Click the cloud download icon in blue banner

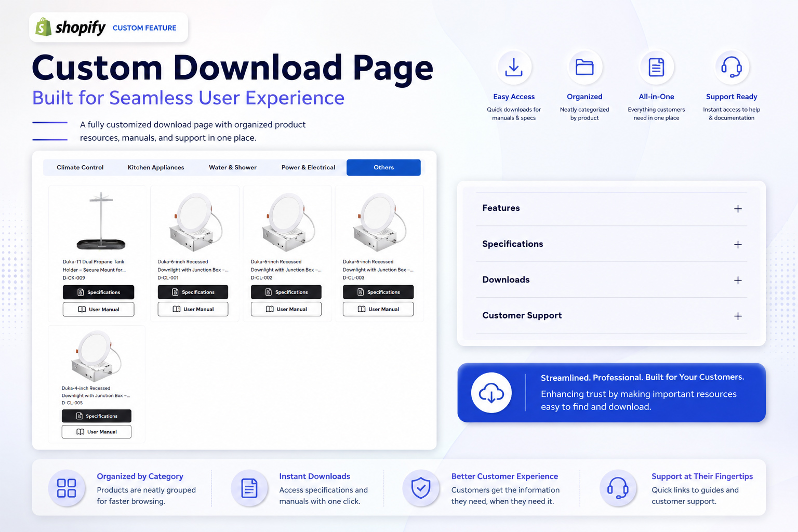click(491, 393)
